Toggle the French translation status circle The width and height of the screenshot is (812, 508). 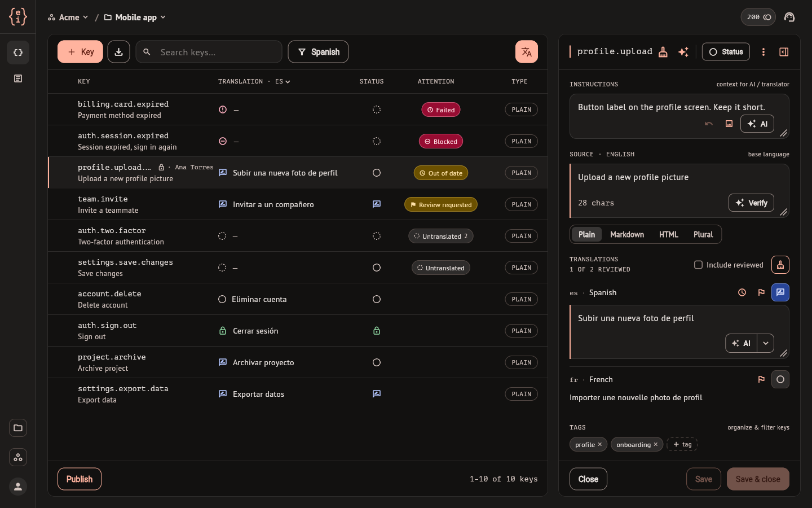pyautogui.click(x=780, y=379)
